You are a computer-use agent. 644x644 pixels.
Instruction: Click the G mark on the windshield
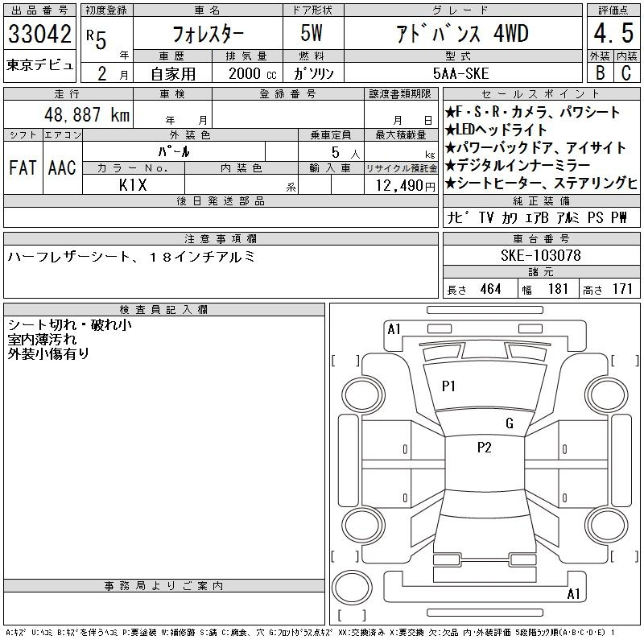point(510,423)
